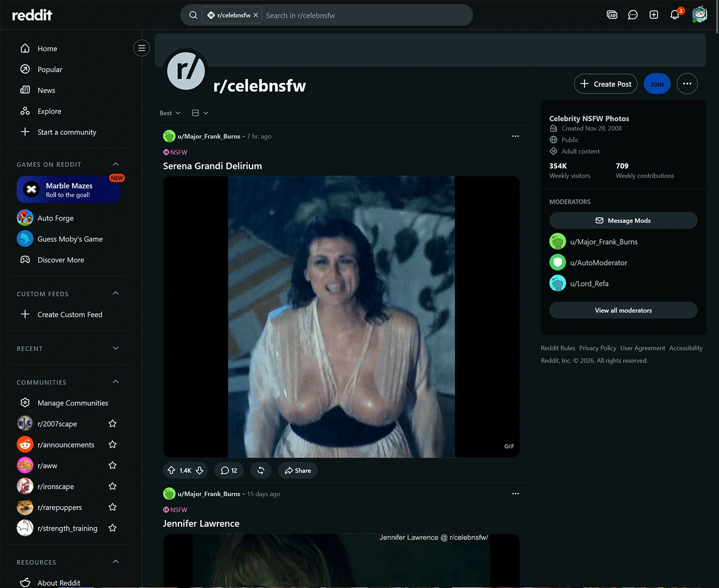Favorite r/ironscape with the star
Screen dimensions: 719x588
112,486
